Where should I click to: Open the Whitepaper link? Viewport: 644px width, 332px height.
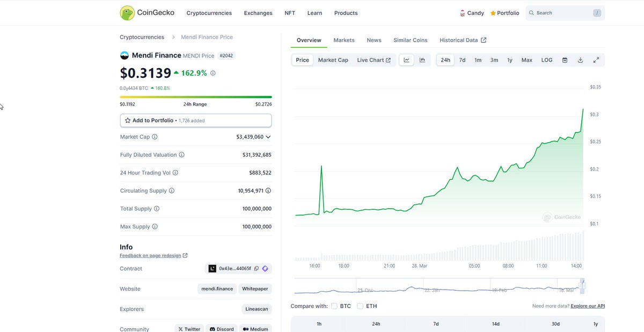(x=255, y=289)
